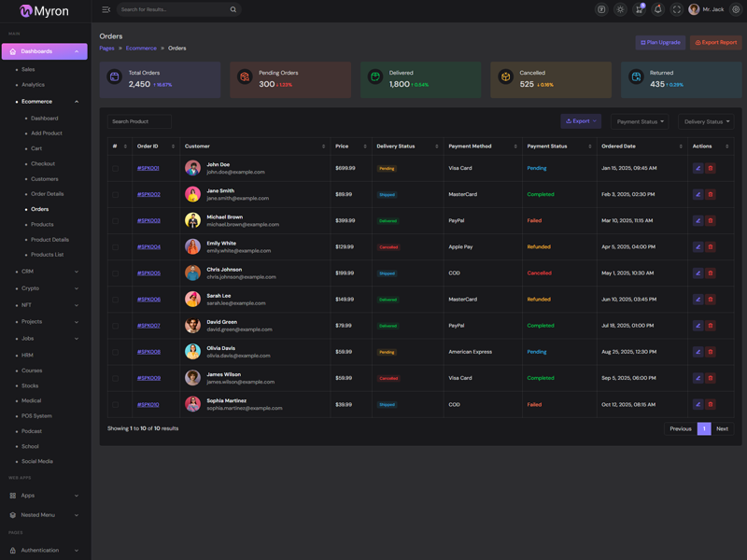Check the box for order #SPK001
Screen dimensions: 747x560
pyautogui.click(x=116, y=169)
